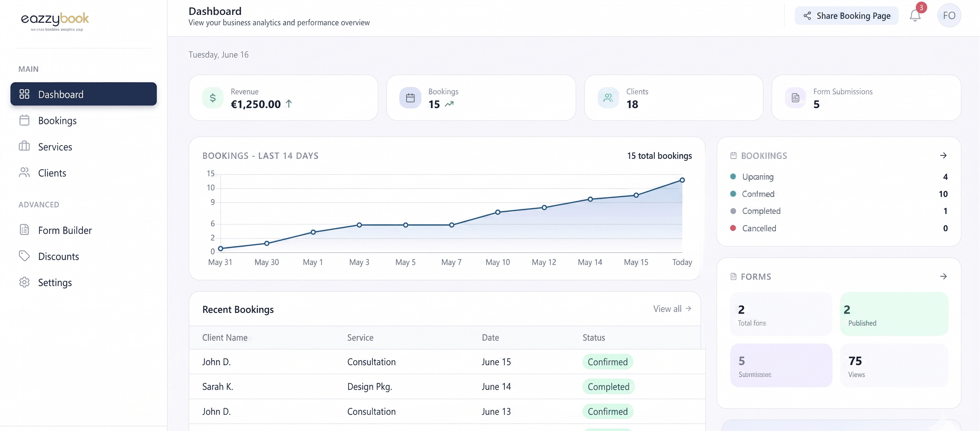Click Sarah K. client name

click(217, 386)
